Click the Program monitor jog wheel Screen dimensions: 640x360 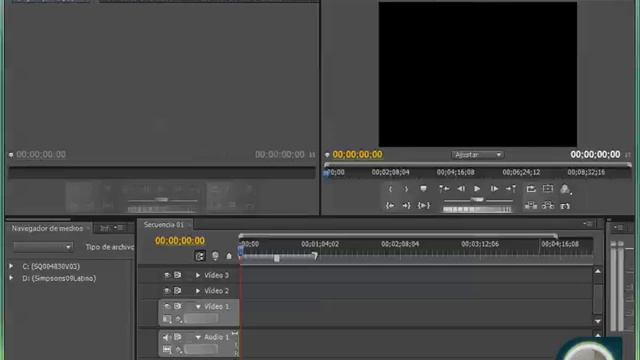click(x=477, y=209)
